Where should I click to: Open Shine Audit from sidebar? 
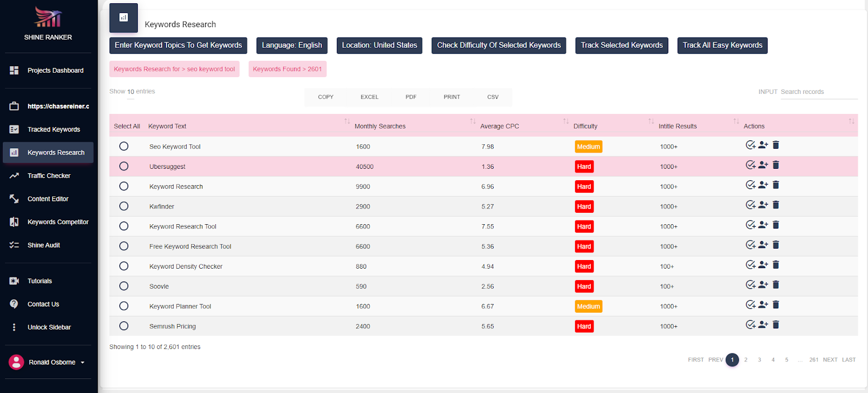[x=48, y=245]
